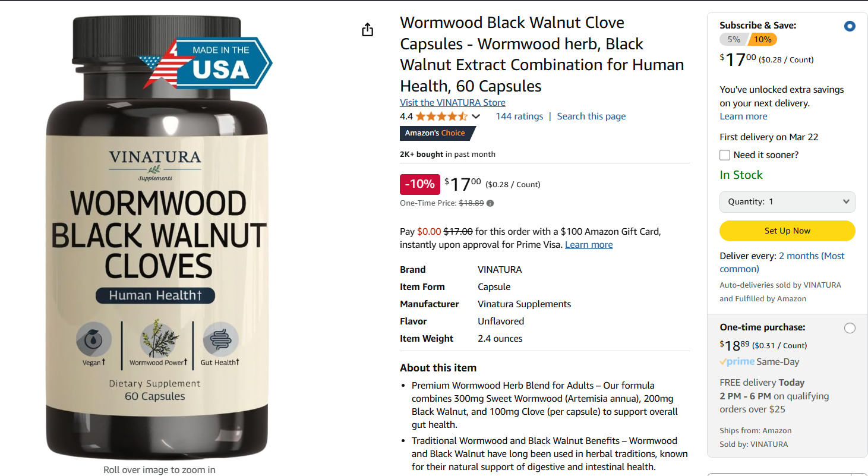Open the 2 months delivery frequency selector

coord(782,262)
